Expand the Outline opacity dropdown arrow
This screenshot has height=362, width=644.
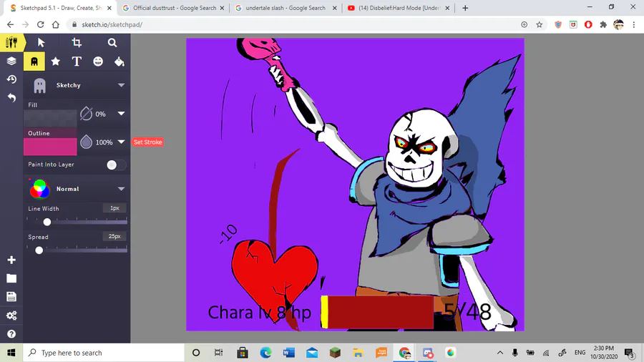pyautogui.click(x=121, y=142)
